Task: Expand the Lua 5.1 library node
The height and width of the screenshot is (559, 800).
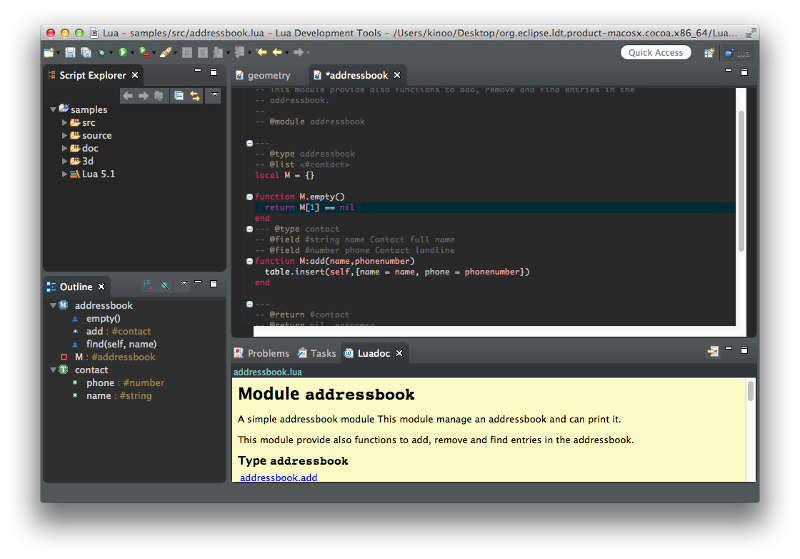Action: [x=64, y=174]
